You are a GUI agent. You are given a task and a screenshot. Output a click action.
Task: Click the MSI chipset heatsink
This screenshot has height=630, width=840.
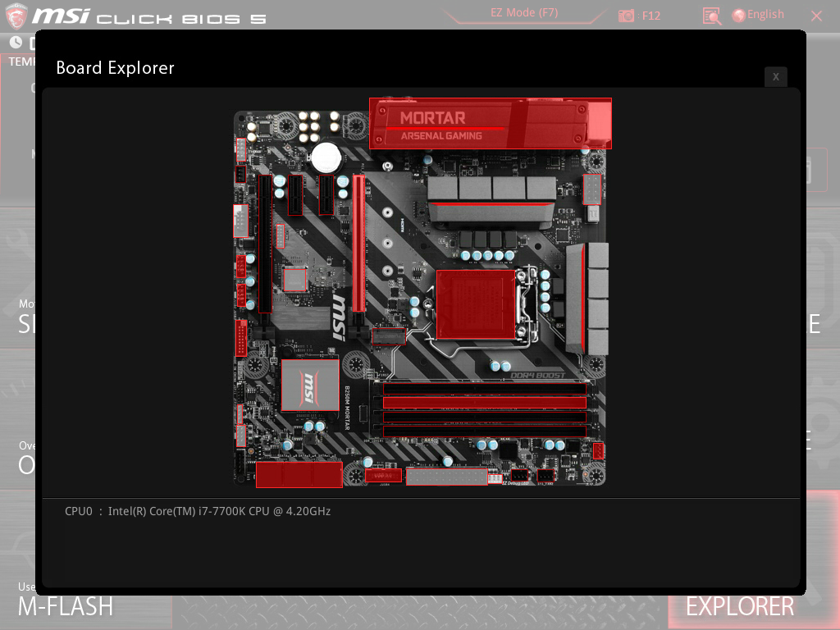(x=309, y=385)
